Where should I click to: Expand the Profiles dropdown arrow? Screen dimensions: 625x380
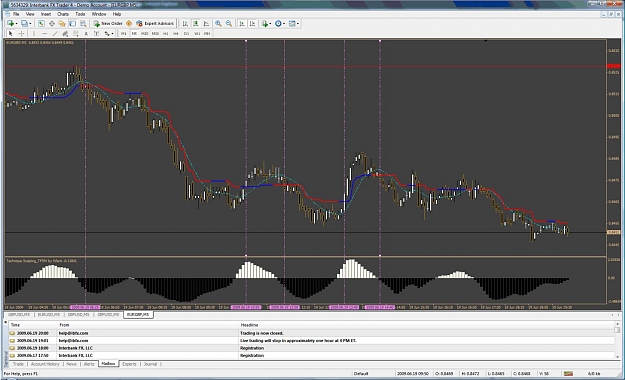coord(30,24)
